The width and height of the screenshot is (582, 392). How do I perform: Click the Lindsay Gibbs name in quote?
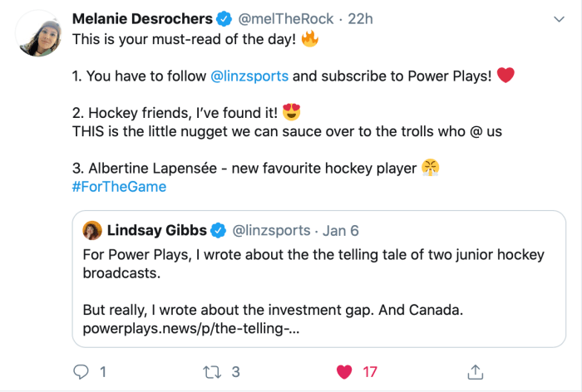click(156, 230)
